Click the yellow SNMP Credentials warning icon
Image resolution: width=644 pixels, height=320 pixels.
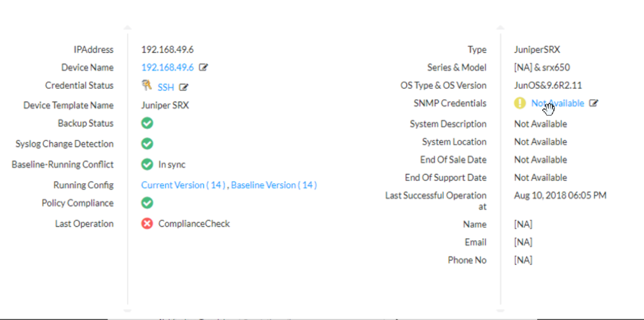click(x=520, y=103)
